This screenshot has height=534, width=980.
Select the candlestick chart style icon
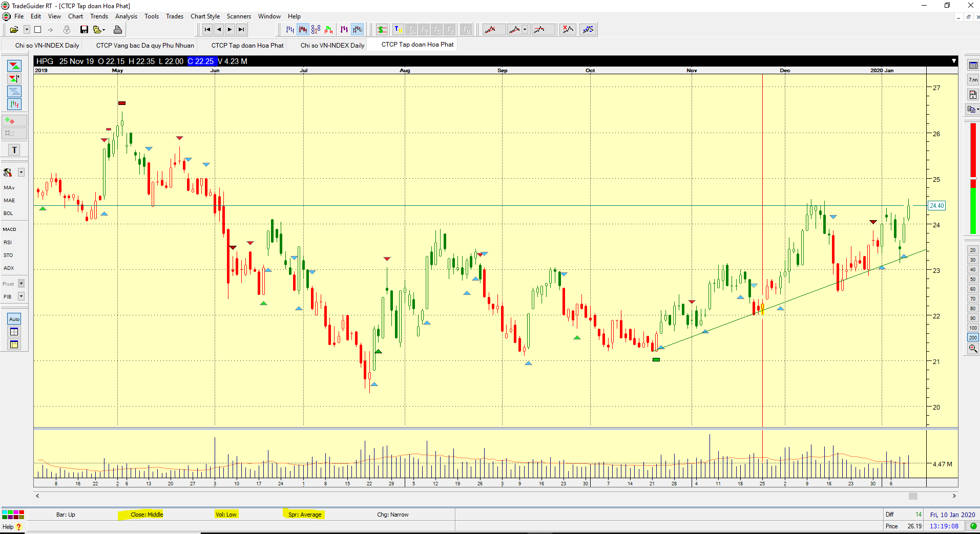(303, 30)
